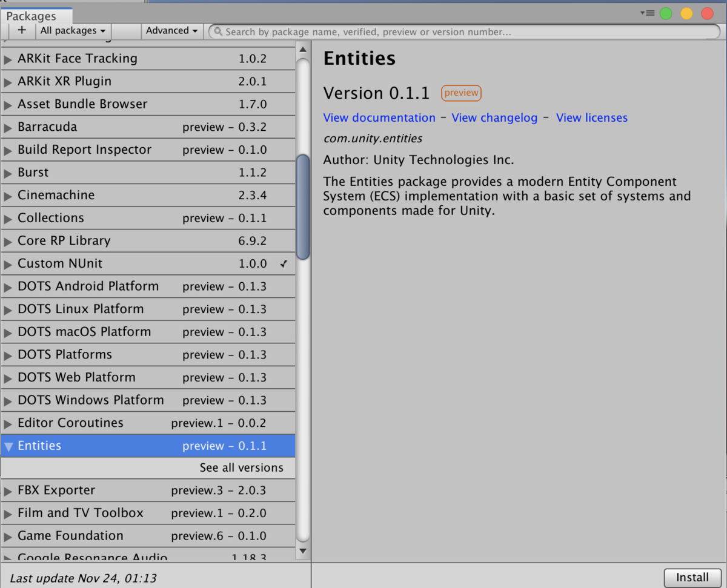Click the package list scrollbar thumb

point(303,207)
